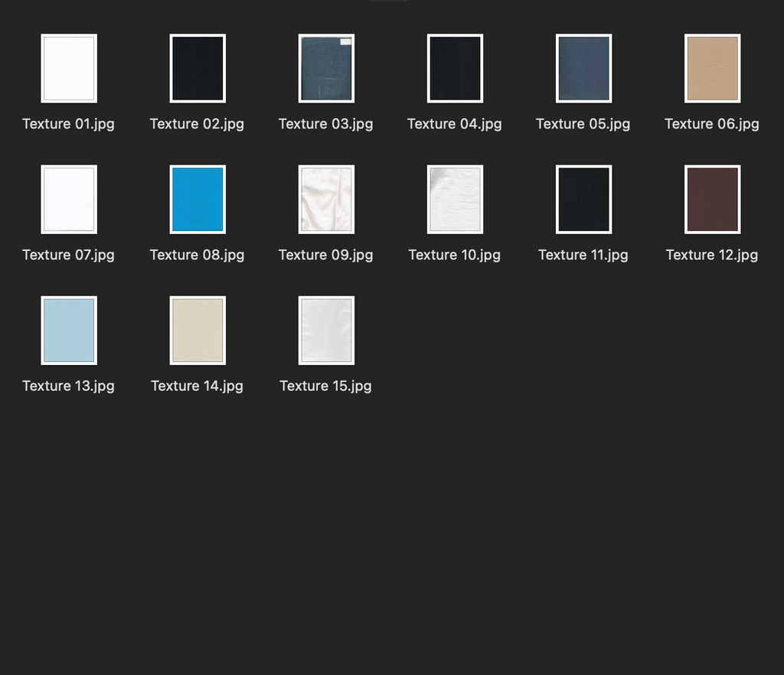Click the Texture 03.jpg image thumbnail

click(x=326, y=68)
